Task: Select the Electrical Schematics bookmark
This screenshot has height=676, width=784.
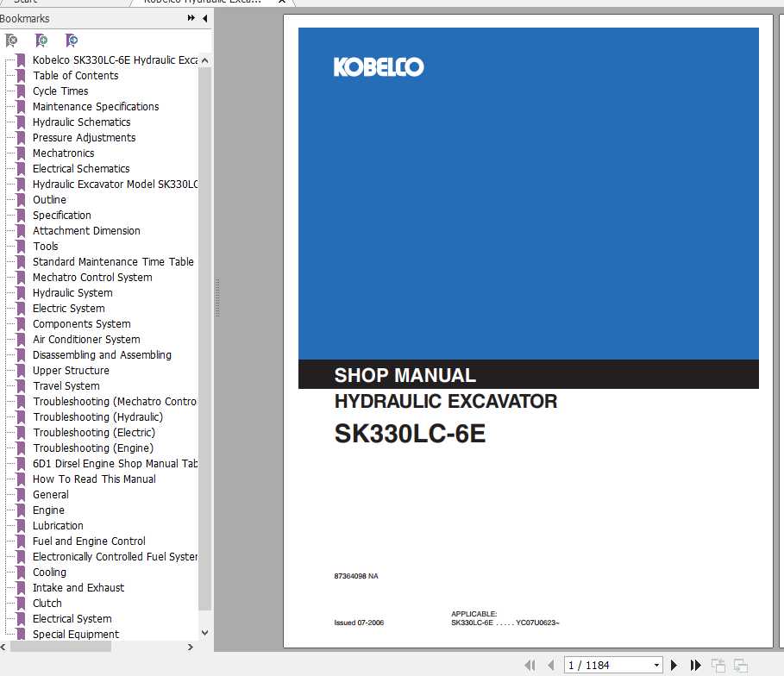Action: pyautogui.click(x=81, y=168)
